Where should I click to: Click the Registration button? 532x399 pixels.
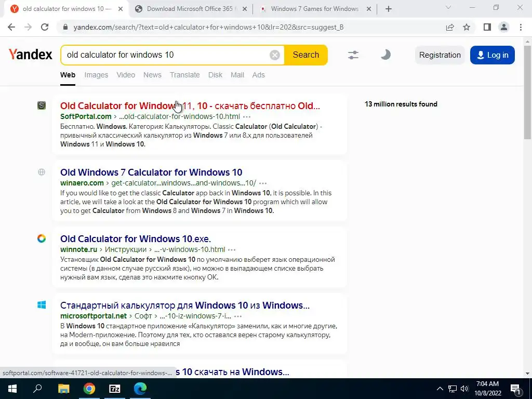(440, 55)
